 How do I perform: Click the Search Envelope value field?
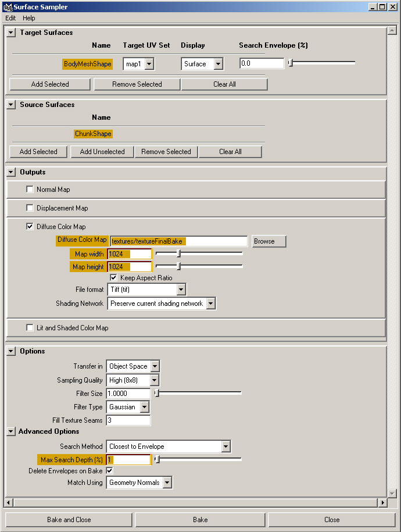pyautogui.click(x=262, y=63)
